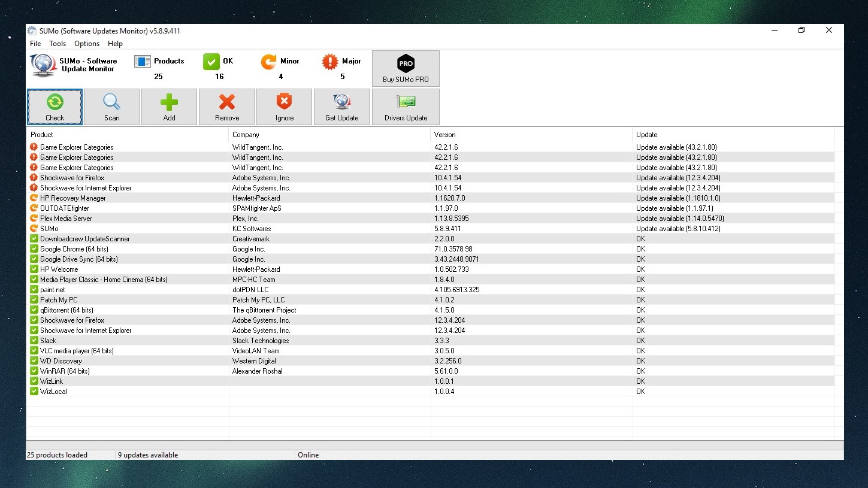Click 'Update available (1.1810.1.0)' text
The width and height of the screenshot is (868, 488).
point(678,198)
